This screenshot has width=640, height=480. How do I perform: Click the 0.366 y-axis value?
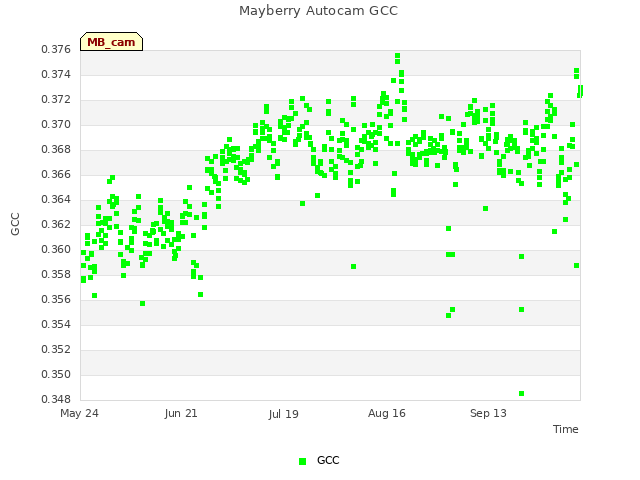point(56,174)
